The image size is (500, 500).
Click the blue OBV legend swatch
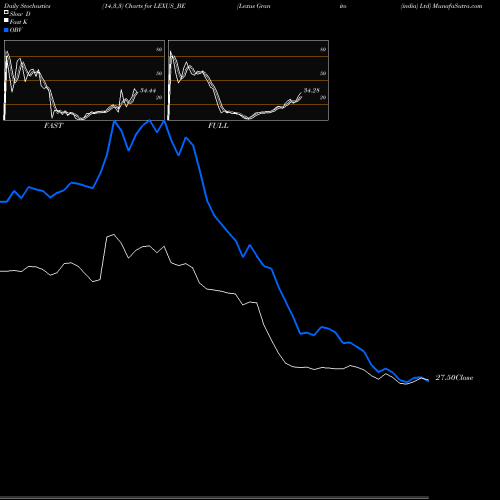tap(6, 30)
